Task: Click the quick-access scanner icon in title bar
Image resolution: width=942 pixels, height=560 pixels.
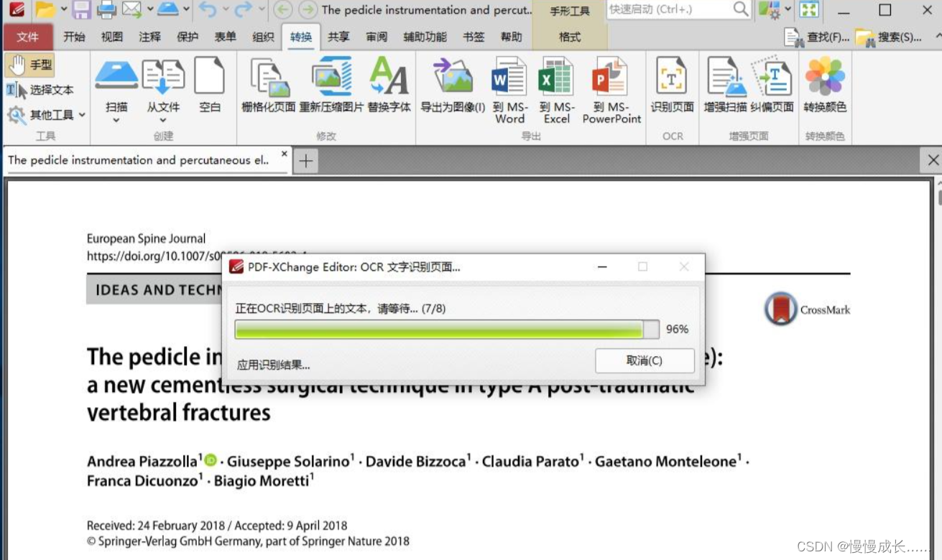Action: tap(167, 9)
